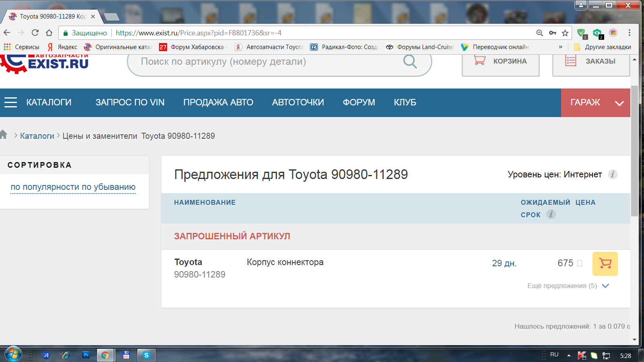Screen dimensions: 644x362
Task: Click the НАИМЕНОВАНИЕ column header
Action: coord(205,203)
